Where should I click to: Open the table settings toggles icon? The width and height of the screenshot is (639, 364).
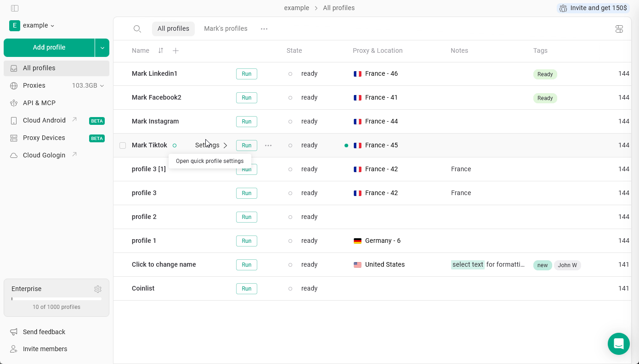pyautogui.click(x=619, y=29)
